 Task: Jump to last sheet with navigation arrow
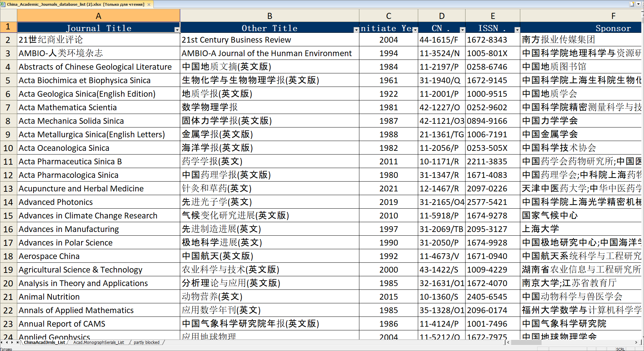(x=18, y=343)
